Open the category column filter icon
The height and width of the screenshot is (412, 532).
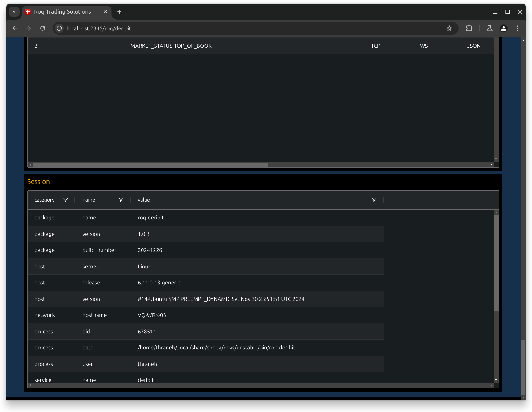(x=66, y=200)
